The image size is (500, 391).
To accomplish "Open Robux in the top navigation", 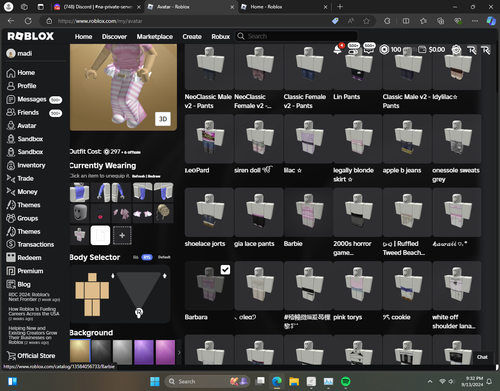I will click(x=221, y=36).
